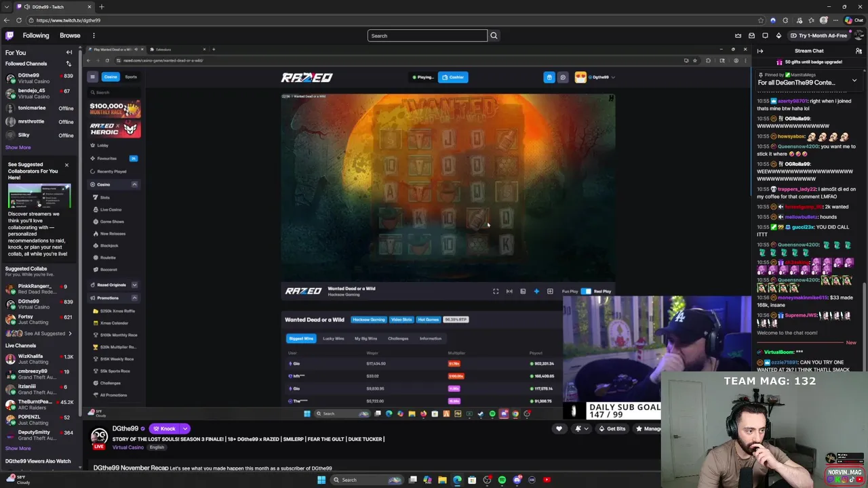Click the Razed sidebar search field
Image resolution: width=868 pixels, height=488 pixels.
point(115,92)
